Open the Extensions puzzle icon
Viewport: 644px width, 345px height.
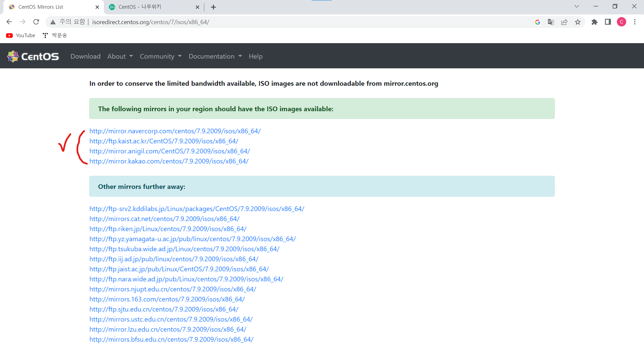tap(594, 22)
